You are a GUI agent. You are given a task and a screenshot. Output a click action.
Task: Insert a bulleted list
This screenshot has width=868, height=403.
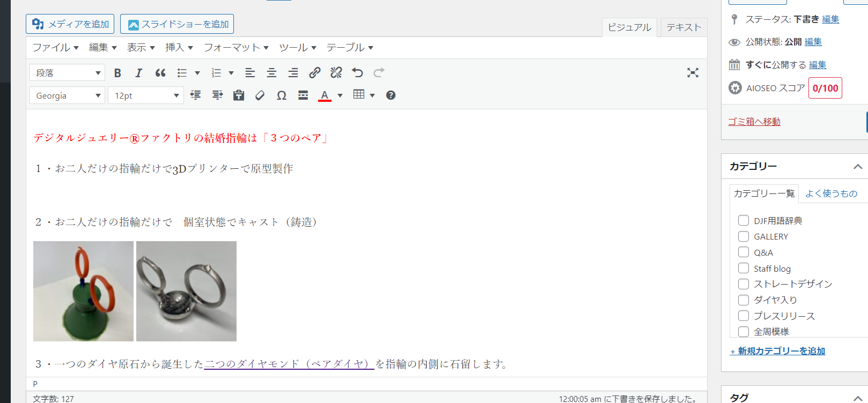182,73
